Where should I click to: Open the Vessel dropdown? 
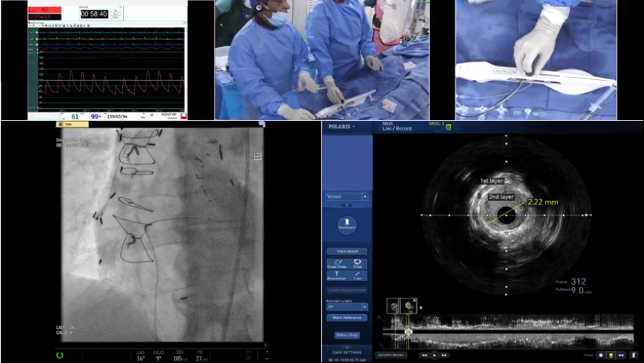click(x=347, y=196)
